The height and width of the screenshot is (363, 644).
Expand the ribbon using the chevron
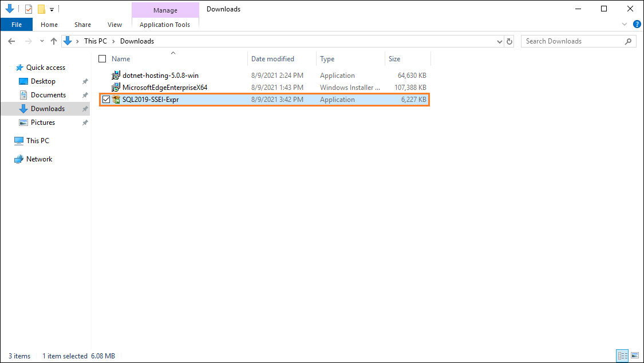tap(625, 24)
